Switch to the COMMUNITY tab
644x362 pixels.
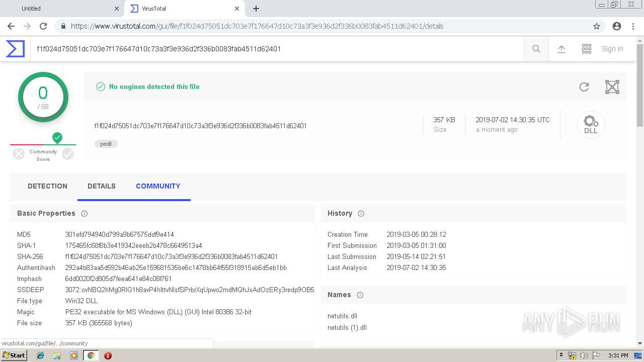158,186
